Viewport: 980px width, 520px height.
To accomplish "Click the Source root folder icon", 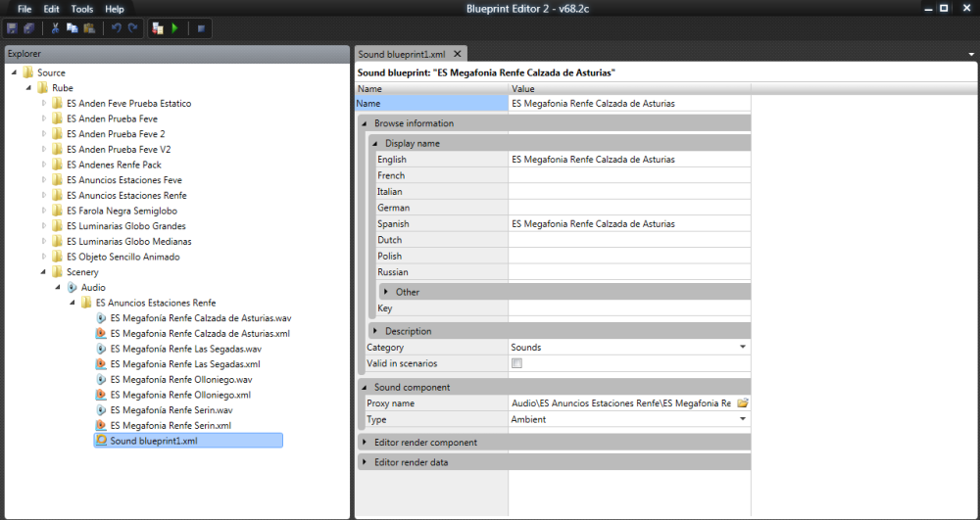I will click(x=28, y=72).
